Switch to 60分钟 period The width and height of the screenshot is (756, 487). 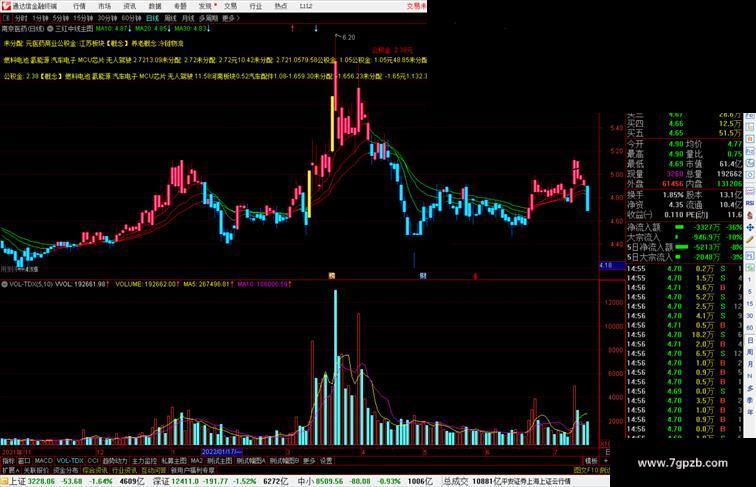point(131,18)
